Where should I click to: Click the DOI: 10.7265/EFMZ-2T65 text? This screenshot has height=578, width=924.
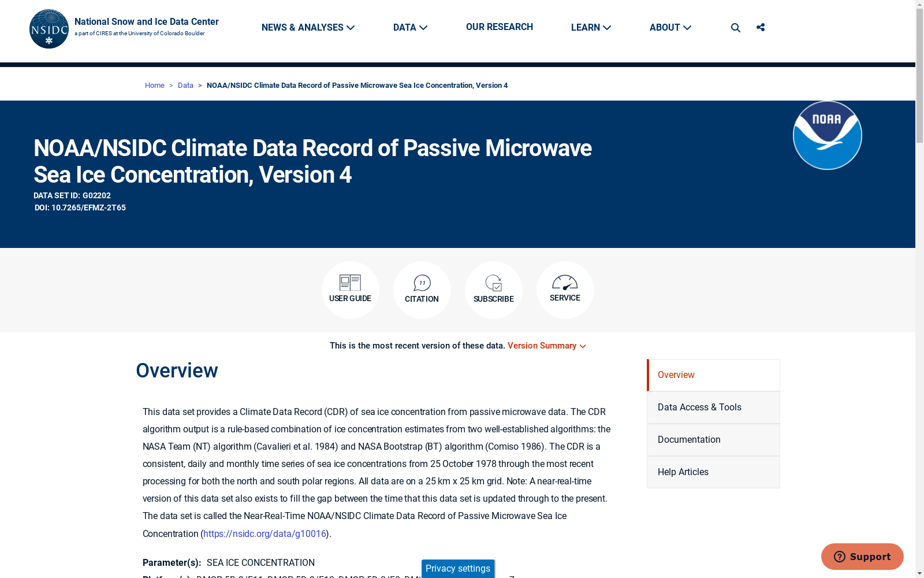(80, 208)
